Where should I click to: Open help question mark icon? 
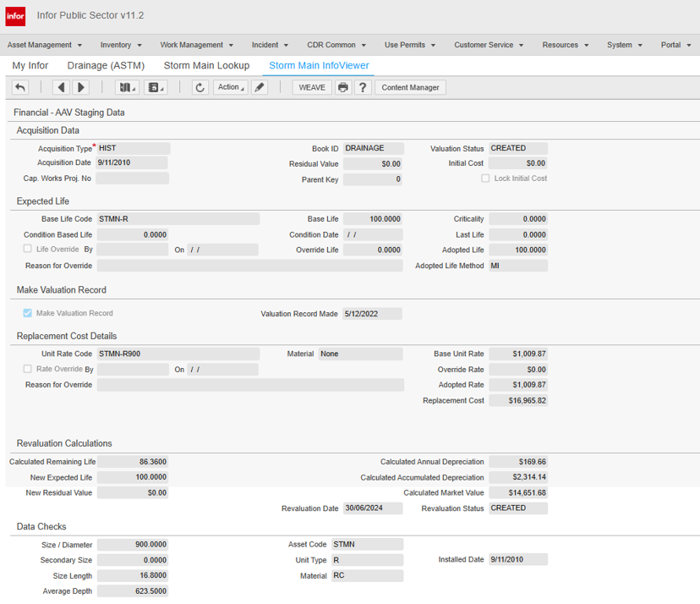[x=363, y=87]
